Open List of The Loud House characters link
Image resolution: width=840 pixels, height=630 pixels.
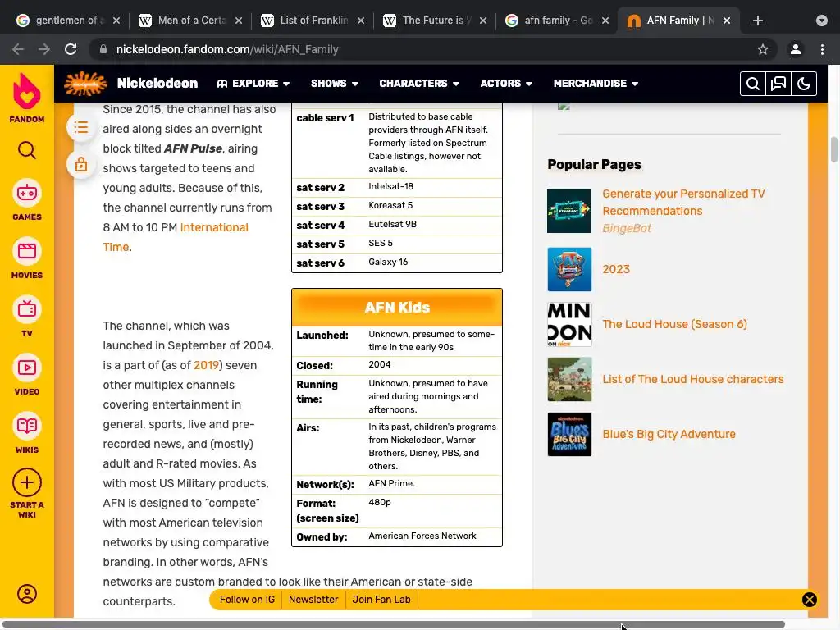click(692, 379)
